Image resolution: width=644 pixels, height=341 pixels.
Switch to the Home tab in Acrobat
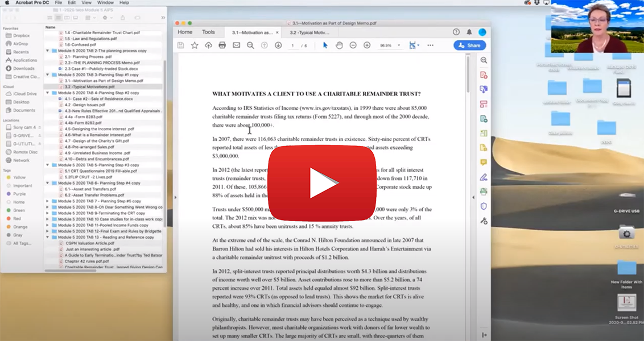click(185, 32)
